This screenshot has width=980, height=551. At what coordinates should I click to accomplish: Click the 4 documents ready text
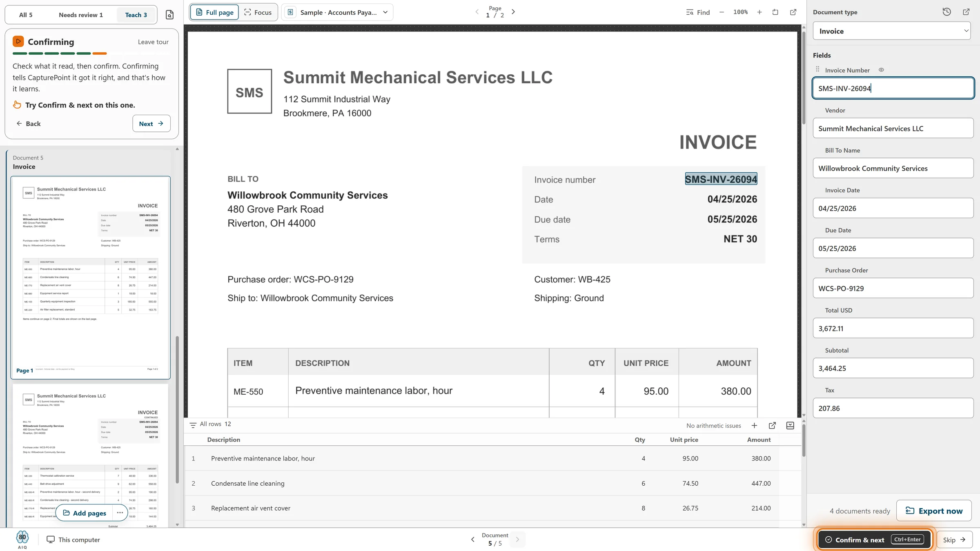[x=860, y=511]
